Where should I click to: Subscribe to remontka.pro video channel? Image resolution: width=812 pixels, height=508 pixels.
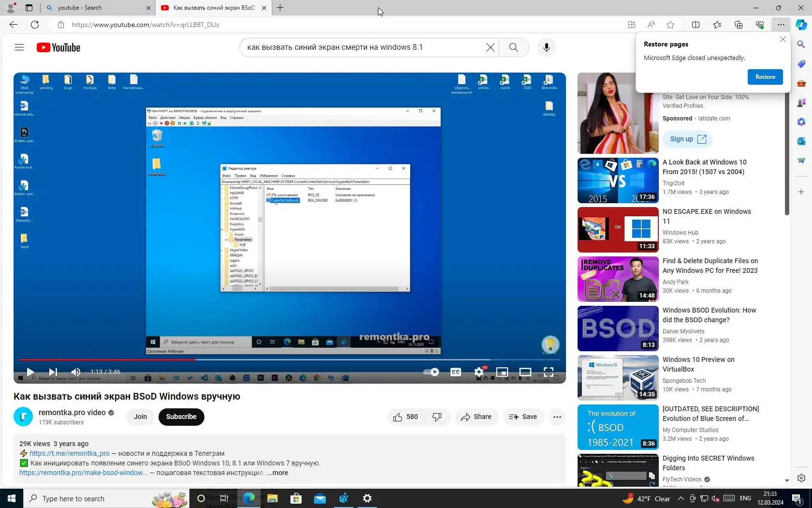(x=181, y=417)
